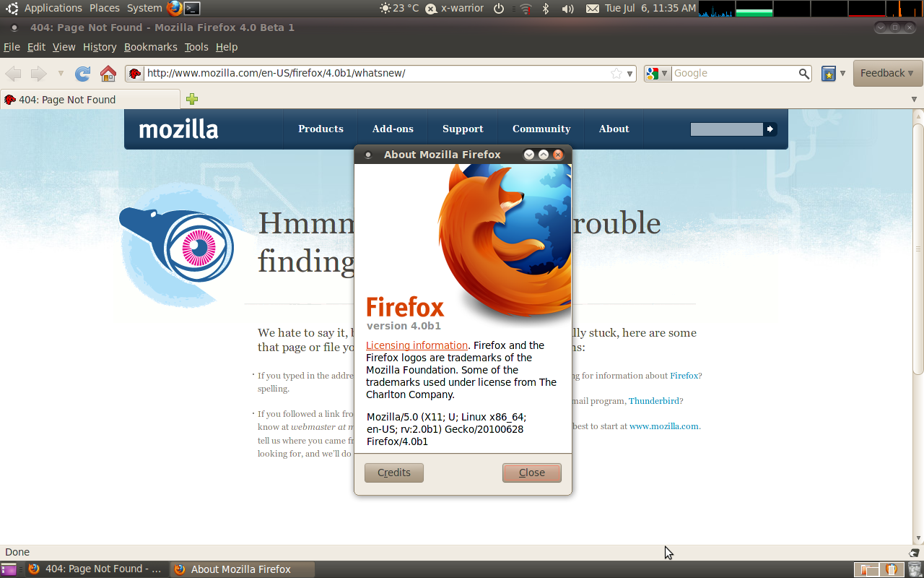Click Products in mozilla navigation
This screenshot has height=578, width=924.
click(321, 129)
